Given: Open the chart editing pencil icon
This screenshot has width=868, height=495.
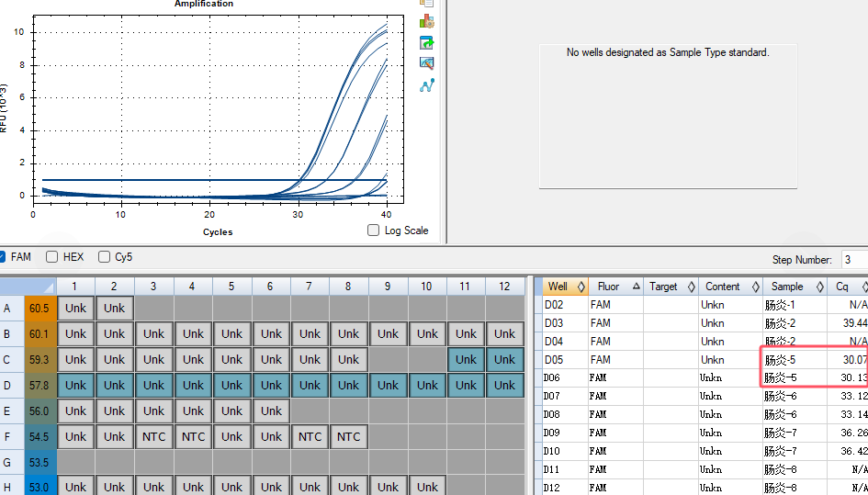Looking at the screenshot, I should (426, 63).
